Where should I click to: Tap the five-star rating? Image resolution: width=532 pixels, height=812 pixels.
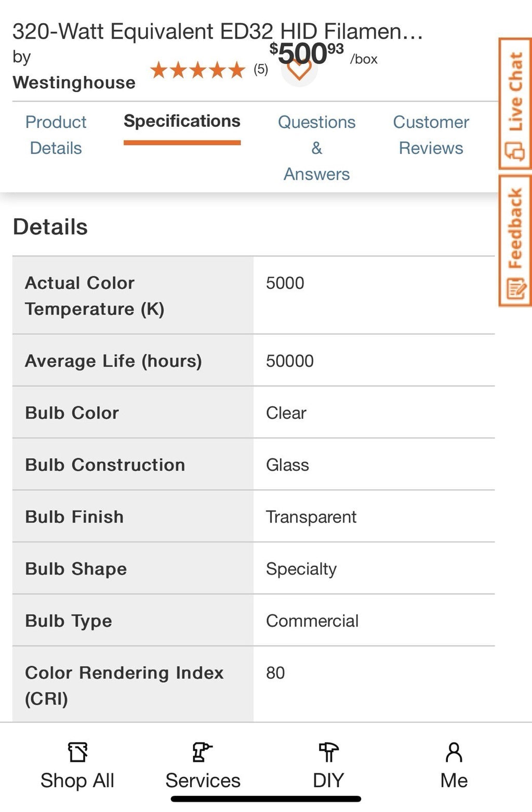197,70
